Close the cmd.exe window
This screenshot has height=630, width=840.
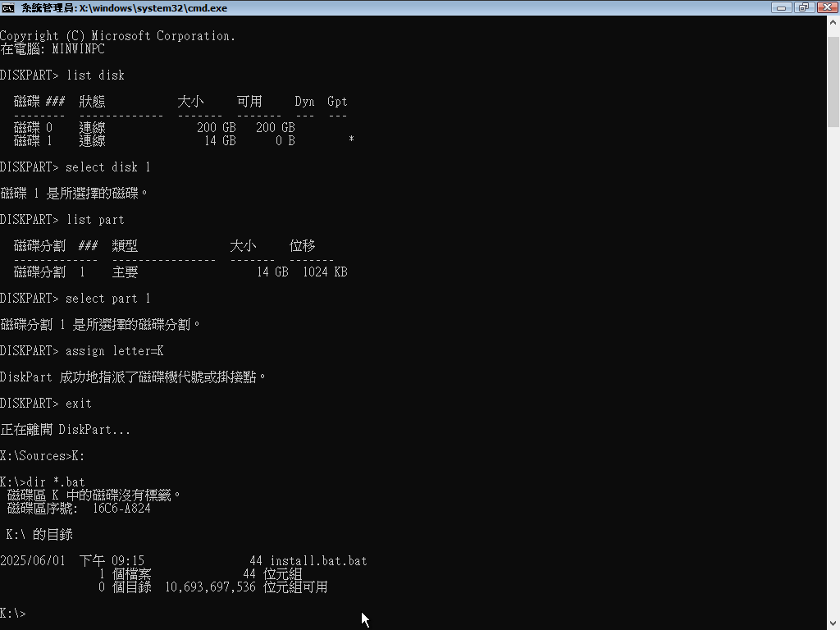[x=825, y=7]
